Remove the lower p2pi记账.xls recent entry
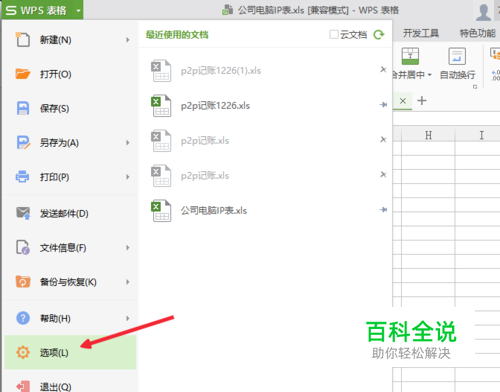Image resolution: width=500 pixels, height=392 pixels. pos(383,174)
